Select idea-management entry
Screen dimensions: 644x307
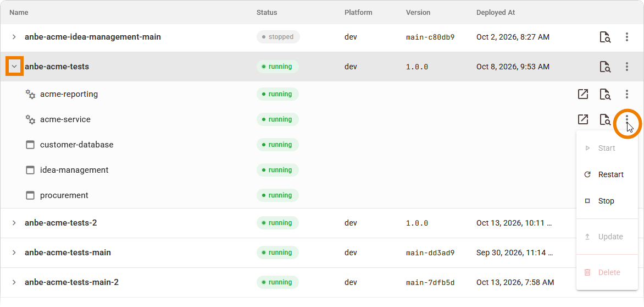pyautogui.click(x=74, y=170)
